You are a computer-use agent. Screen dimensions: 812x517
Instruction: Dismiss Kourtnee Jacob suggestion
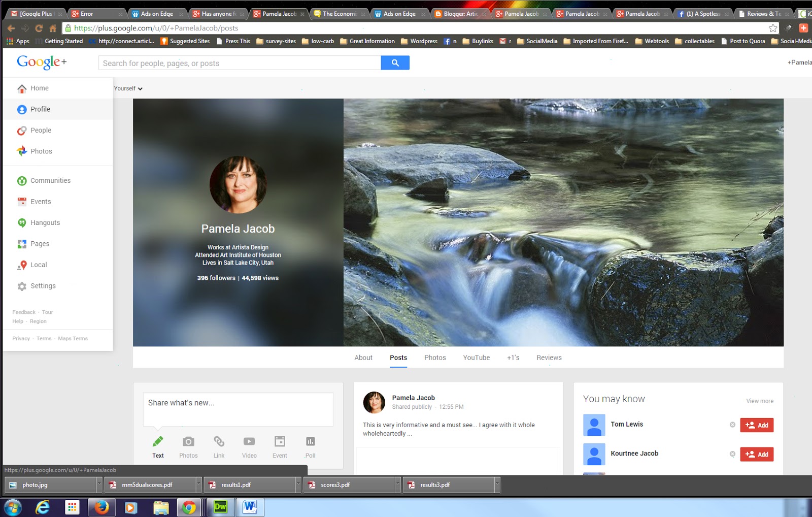[x=732, y=454]
